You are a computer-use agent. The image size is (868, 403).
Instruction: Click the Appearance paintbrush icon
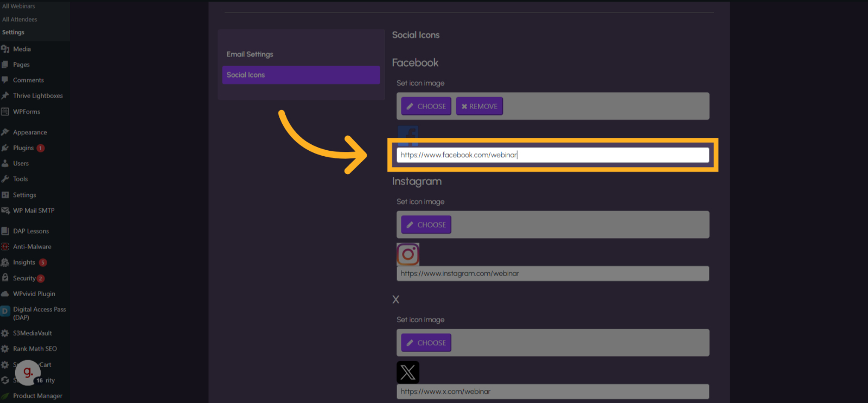pos(5,132)
